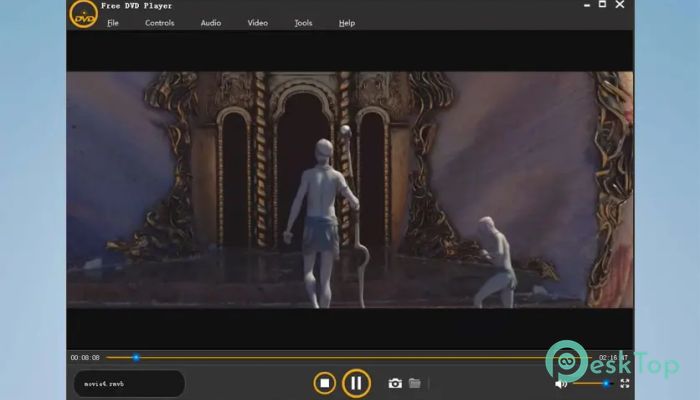700x400 pixels.
Task: Open the snapshot folder icon
Action: (415, 383)
